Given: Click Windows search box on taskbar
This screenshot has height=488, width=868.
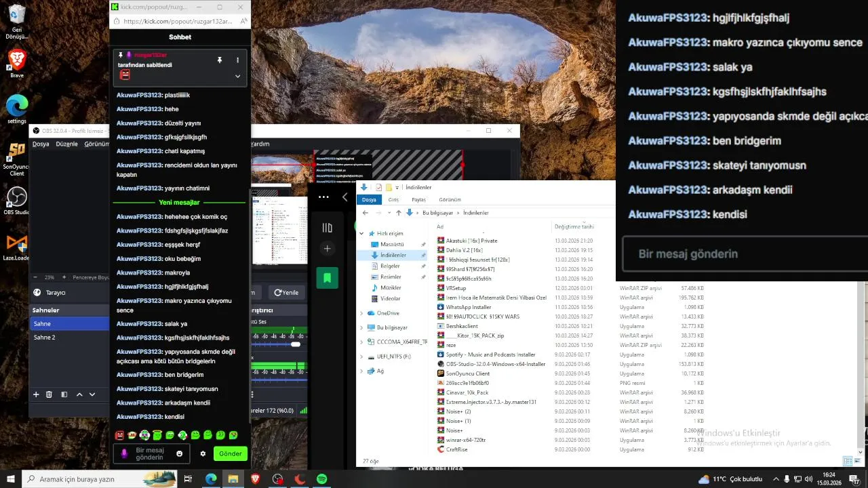Looking at the screenshot, I should coord(100,479).
